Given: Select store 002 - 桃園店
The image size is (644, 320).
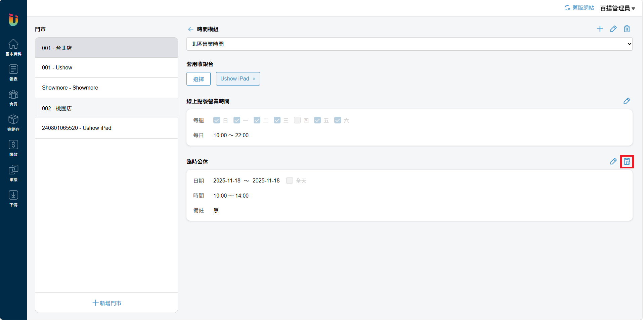Looking at the screenshot, I should 106,108.
